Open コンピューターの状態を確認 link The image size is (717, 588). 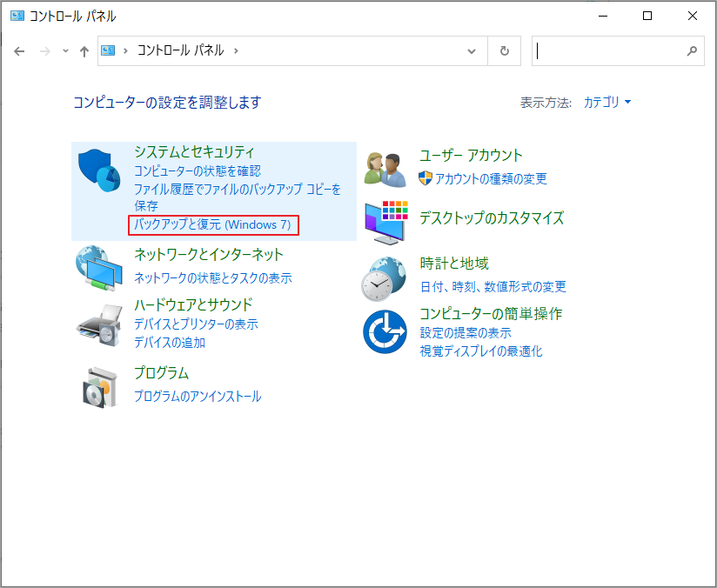(198, 171)
